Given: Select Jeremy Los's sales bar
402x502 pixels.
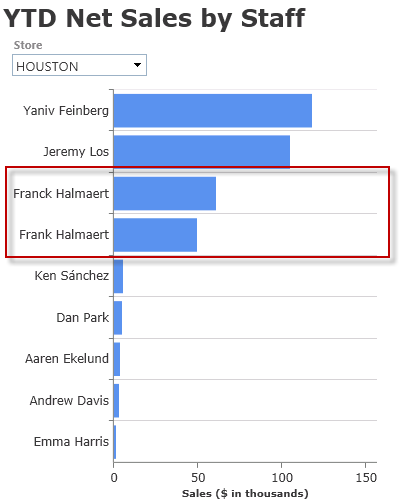Looking at the screenshot, I should coord(202,152).
